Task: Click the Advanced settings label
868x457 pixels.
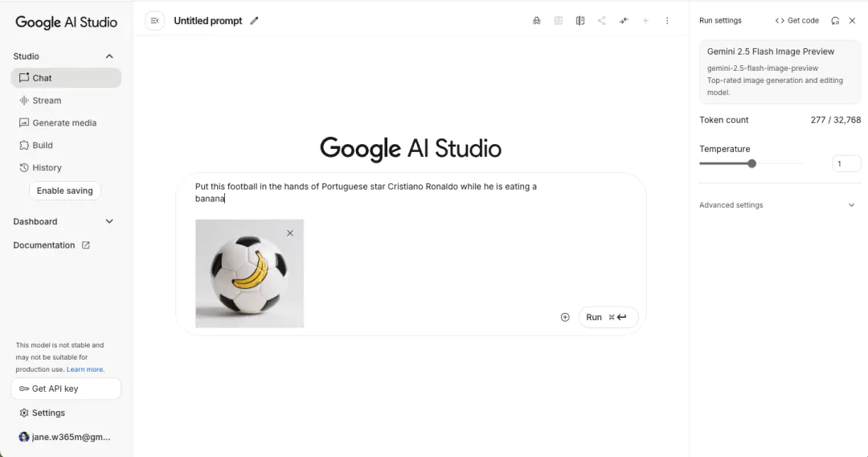Action: (731, 205)
